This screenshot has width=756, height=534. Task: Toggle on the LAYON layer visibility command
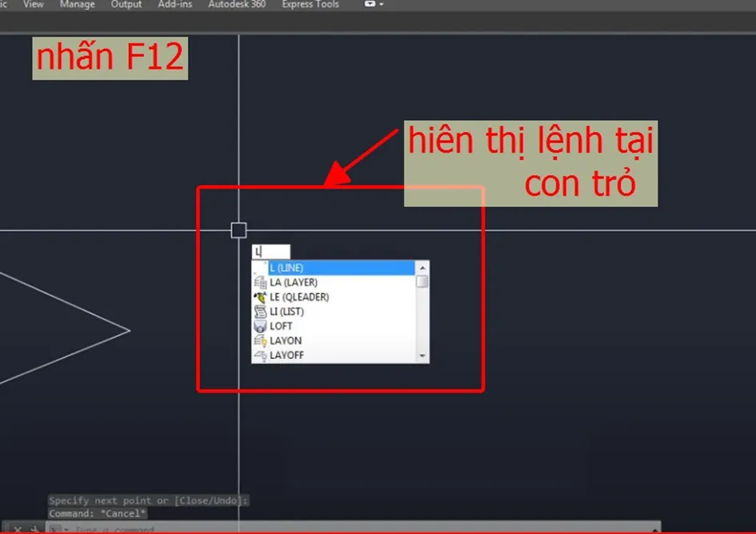coord(288,340)
